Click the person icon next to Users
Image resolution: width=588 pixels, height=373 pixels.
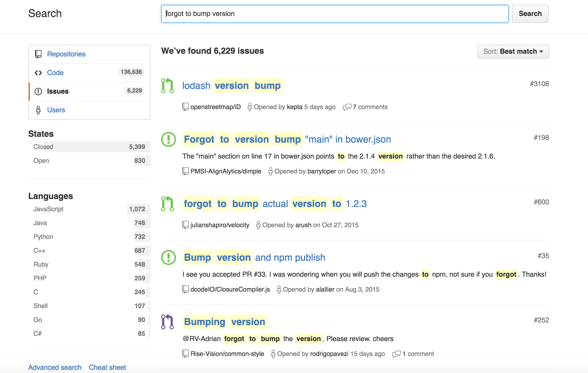[38, 110]
